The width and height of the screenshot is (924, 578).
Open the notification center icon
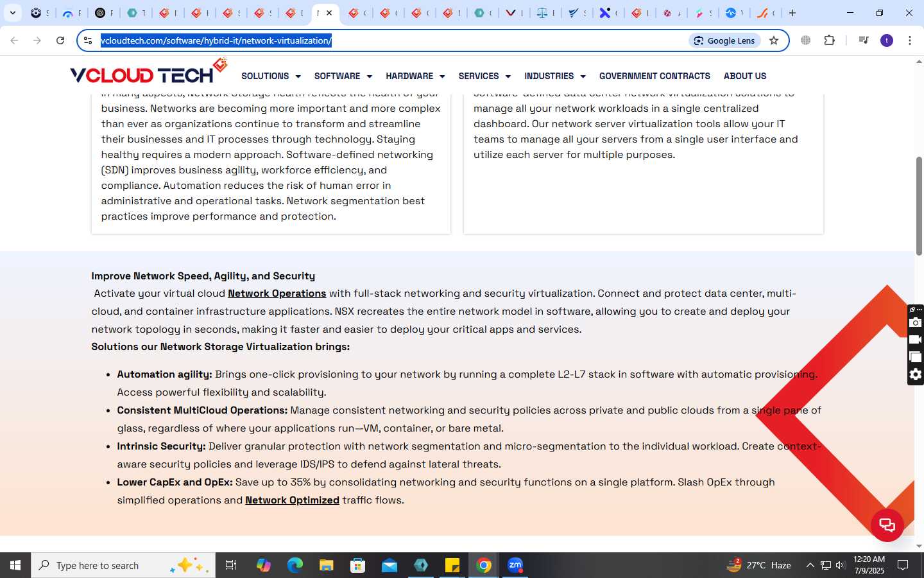(x=903, y=565)
